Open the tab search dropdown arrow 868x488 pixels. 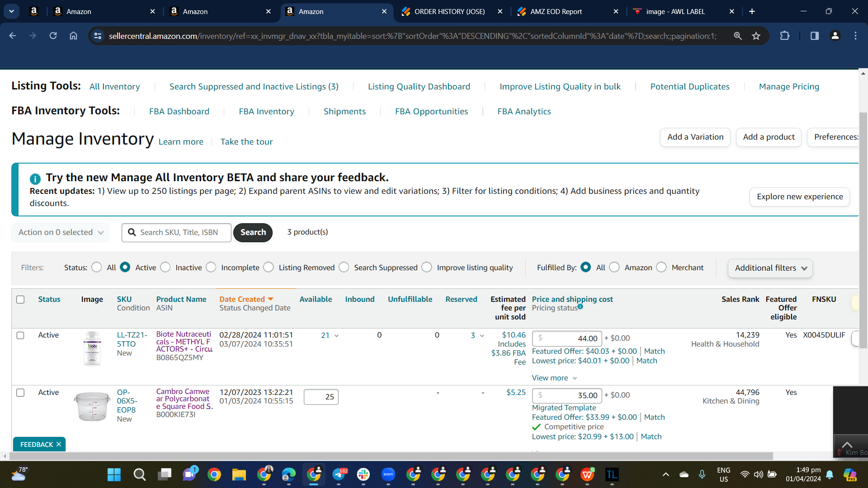coord(11,11)
